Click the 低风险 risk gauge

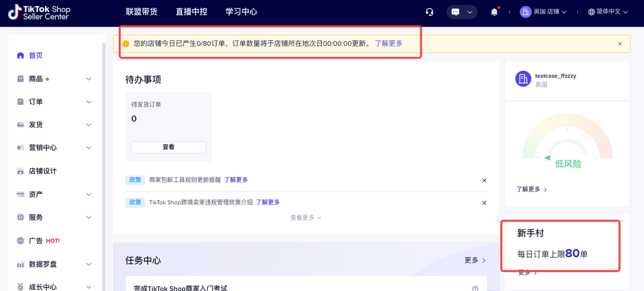pyautogui.click(x=568, y=140)
